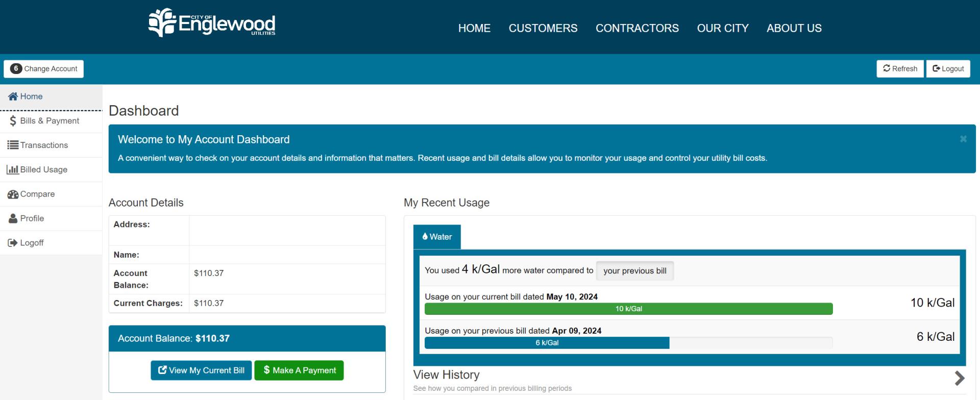Log out using the top Logout button

click(948, 69)
